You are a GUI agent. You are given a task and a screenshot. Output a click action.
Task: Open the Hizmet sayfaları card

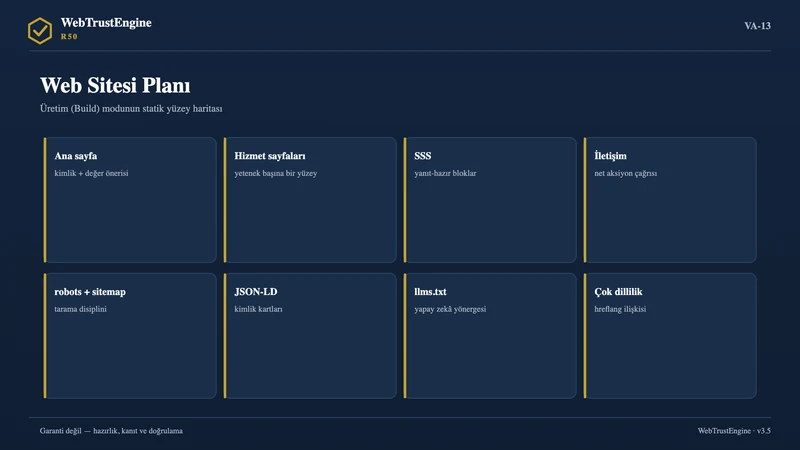coord(310,200)
